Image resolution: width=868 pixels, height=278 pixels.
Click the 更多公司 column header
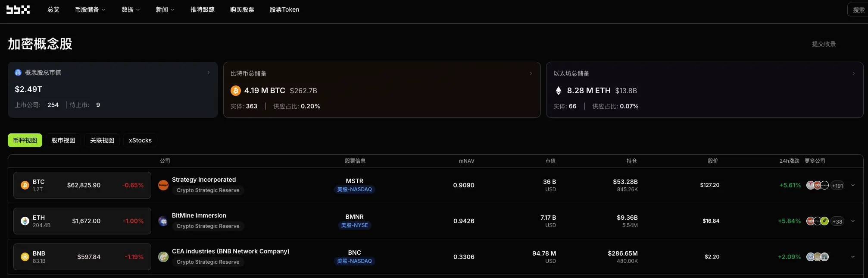pos(815,161)
